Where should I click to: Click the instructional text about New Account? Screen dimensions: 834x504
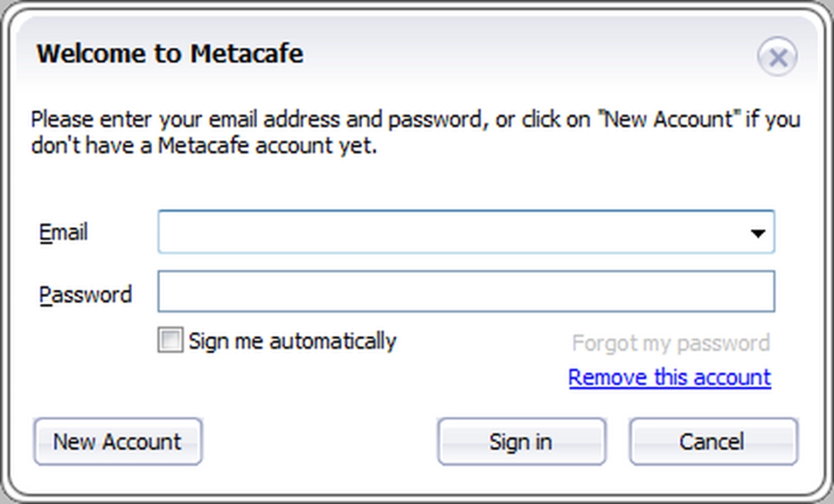(x=415, y=131)
